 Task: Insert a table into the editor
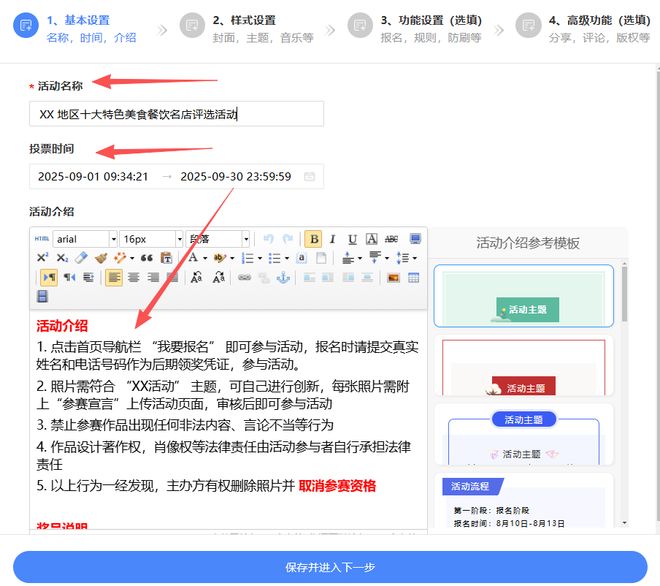pyautogui.click(x=413, y=277)
